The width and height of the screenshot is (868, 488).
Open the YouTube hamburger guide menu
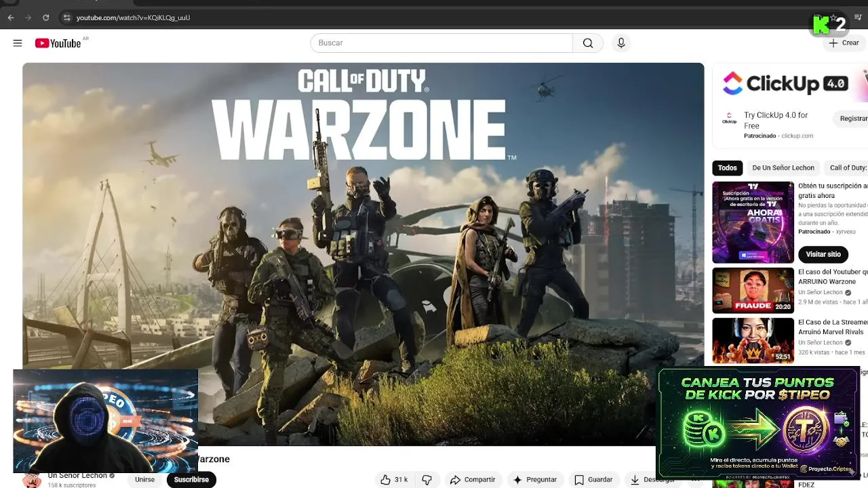pos(18,43)
